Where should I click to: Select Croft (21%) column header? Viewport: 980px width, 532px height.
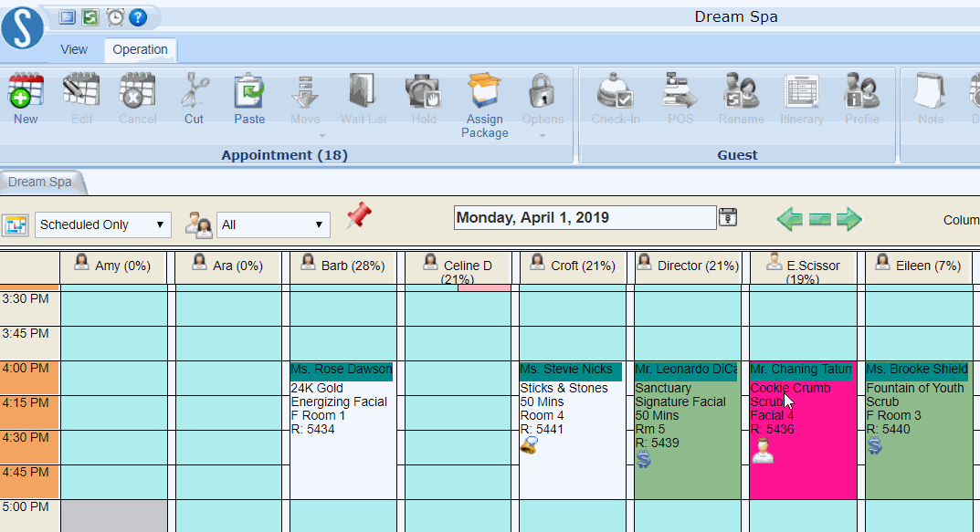pyautogui.click(x=573, y=267)
